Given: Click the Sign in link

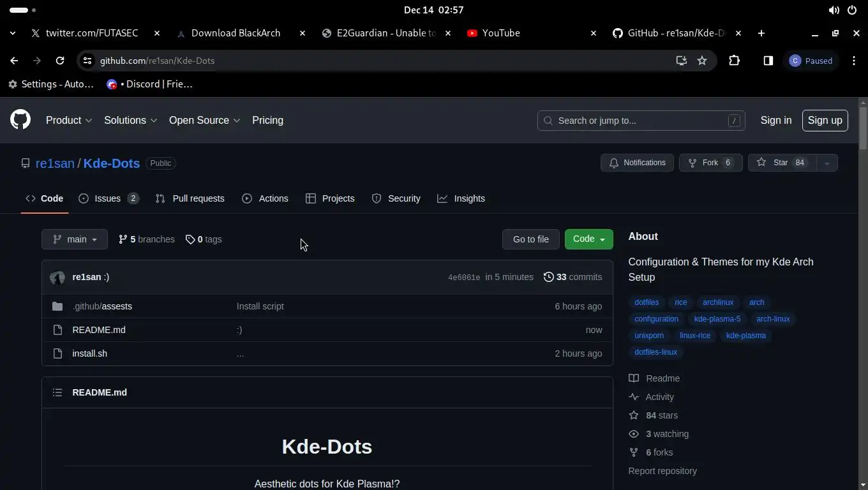Looking at the screenshot, I should pyautogui.click(x=775, y=120).
